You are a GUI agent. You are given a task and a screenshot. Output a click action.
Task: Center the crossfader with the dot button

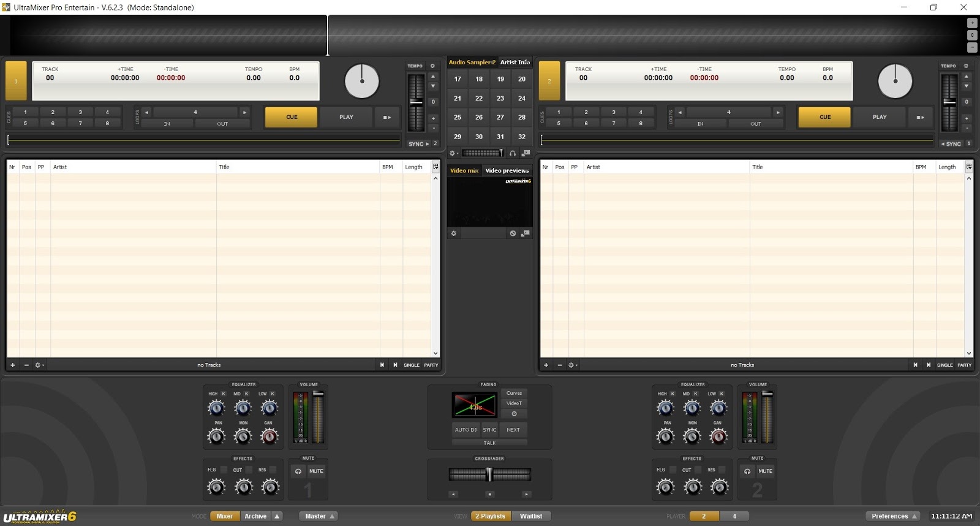click(489, 494)
